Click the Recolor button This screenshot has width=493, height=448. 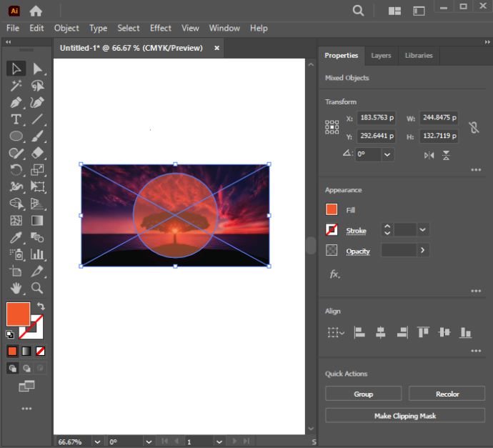tap(447, 394)
